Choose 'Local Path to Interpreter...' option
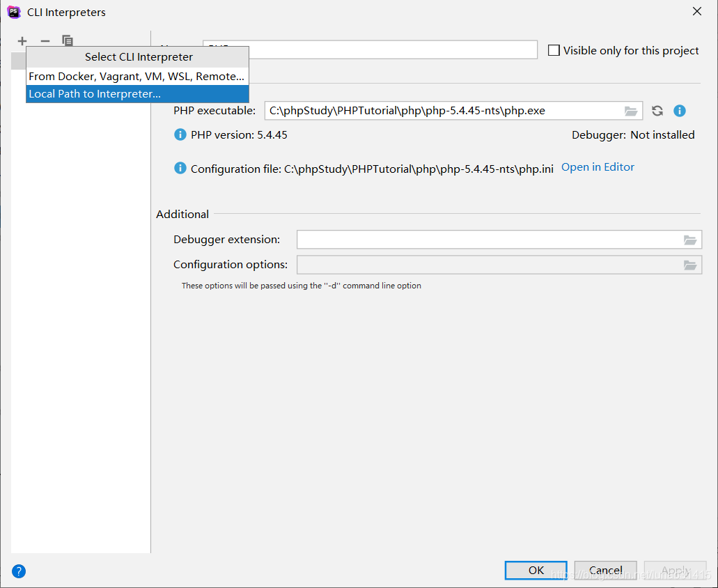The height and width of the screenshot is (588, 718). pyautogui.click(x=137, y=94)
